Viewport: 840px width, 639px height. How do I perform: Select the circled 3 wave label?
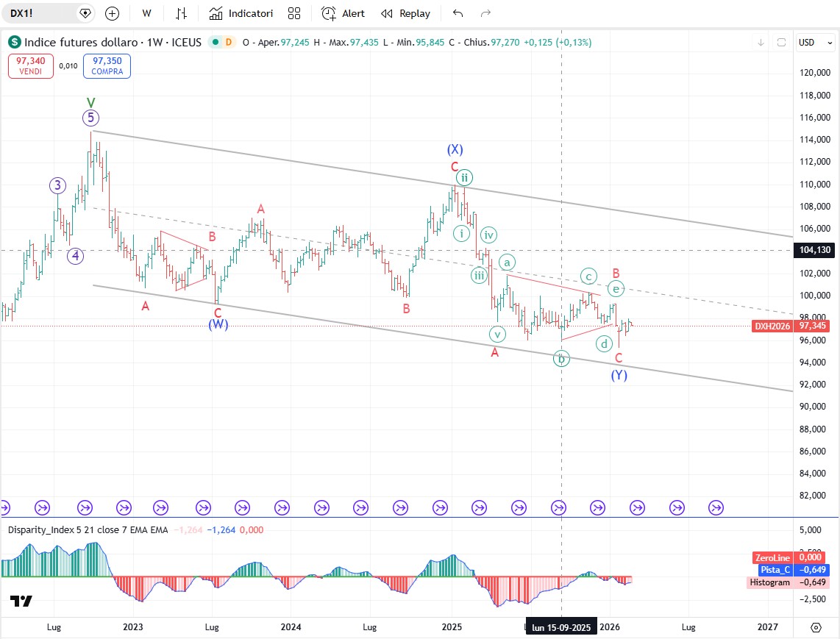click(x=58, y=185)
